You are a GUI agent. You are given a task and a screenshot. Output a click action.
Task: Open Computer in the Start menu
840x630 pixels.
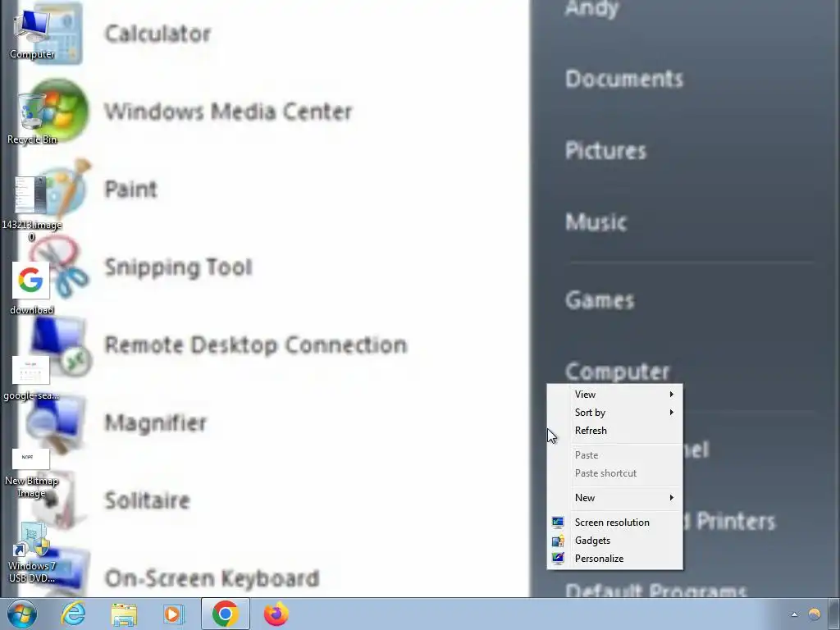pos(617,372)
